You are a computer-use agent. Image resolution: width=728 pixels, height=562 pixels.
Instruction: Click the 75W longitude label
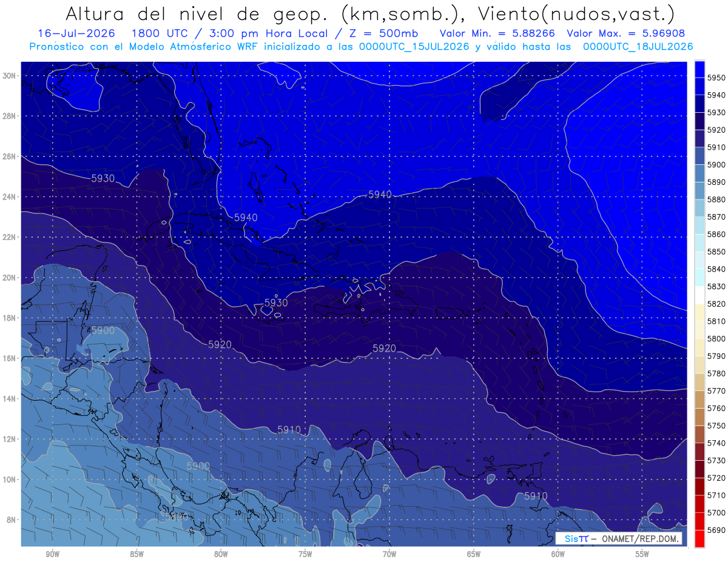tap(305, 554)
